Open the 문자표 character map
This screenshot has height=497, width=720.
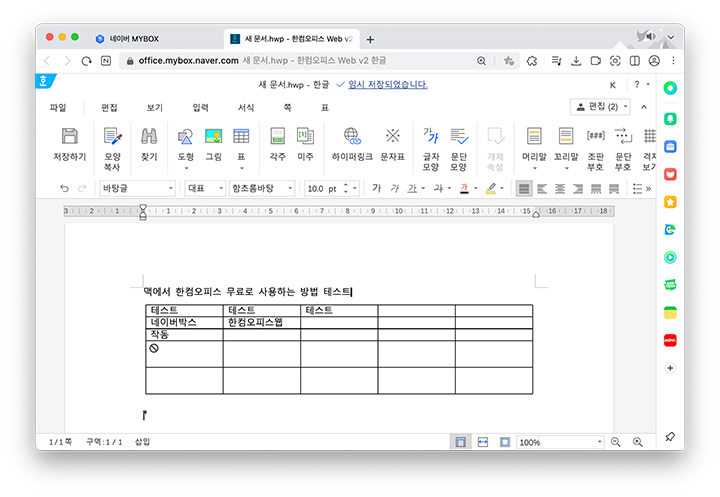click(393, 144)
